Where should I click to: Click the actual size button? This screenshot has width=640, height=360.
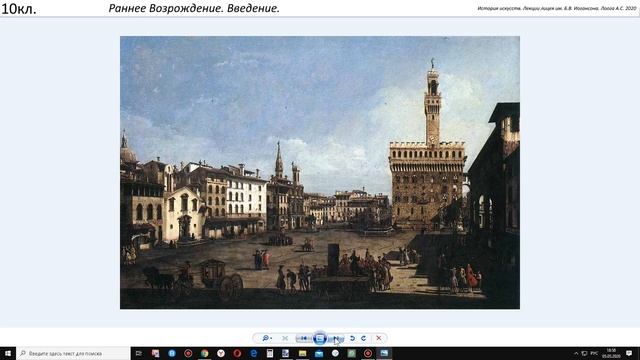click(285, 338)
